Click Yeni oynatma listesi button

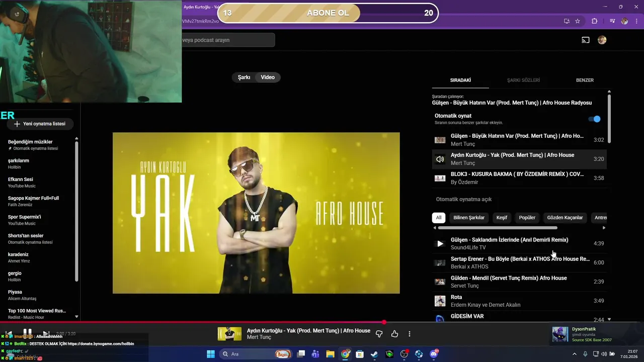pyautogui.click(x=40, y=124)
